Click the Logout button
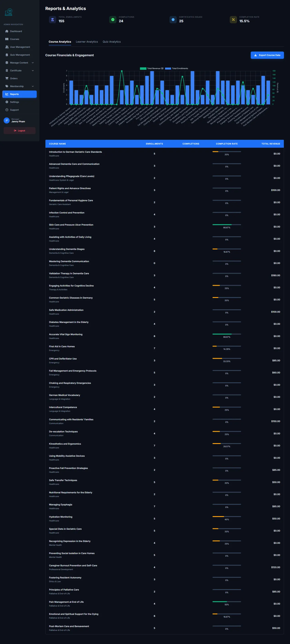 tap(19, 130)
